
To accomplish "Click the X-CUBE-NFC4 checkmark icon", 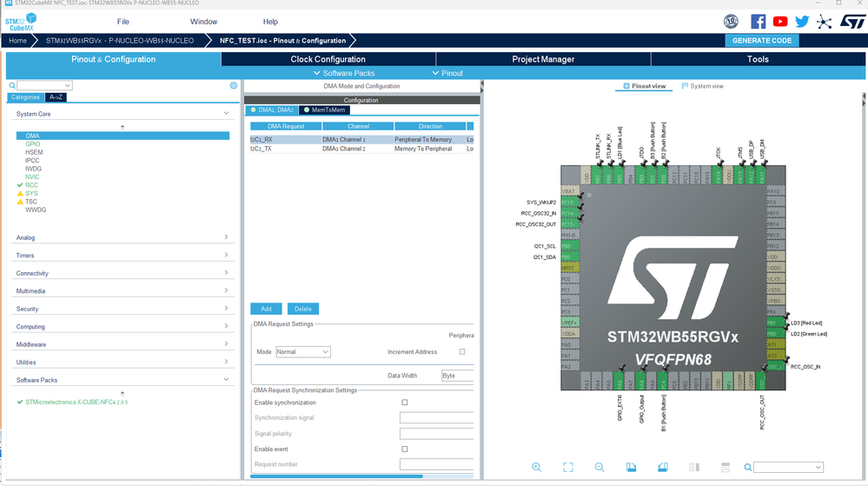I will [x=20, y=403].
